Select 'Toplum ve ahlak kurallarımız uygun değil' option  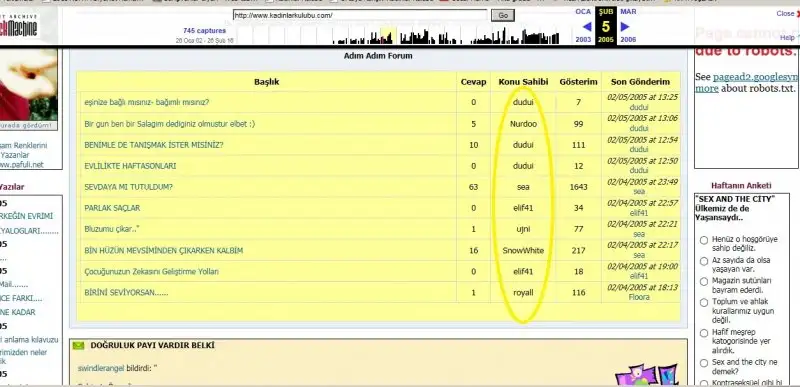[x=704, y=302]
